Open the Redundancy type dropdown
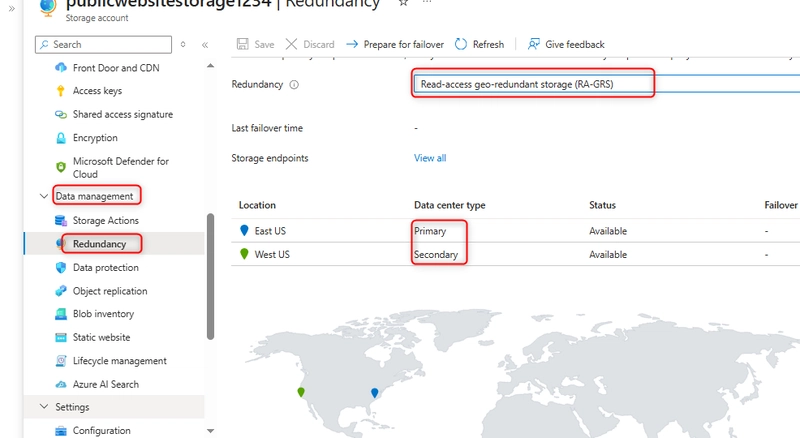This screenshot has height=438, width=800. [607, 84]
